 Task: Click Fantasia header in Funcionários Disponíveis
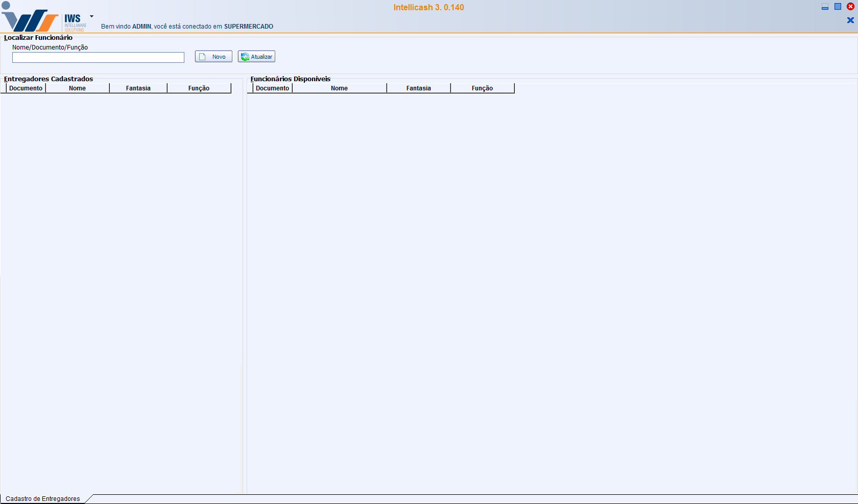[x=418, y=88]
